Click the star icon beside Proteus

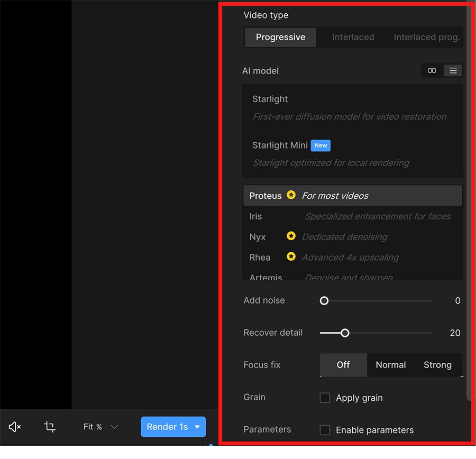coord(291,195)
